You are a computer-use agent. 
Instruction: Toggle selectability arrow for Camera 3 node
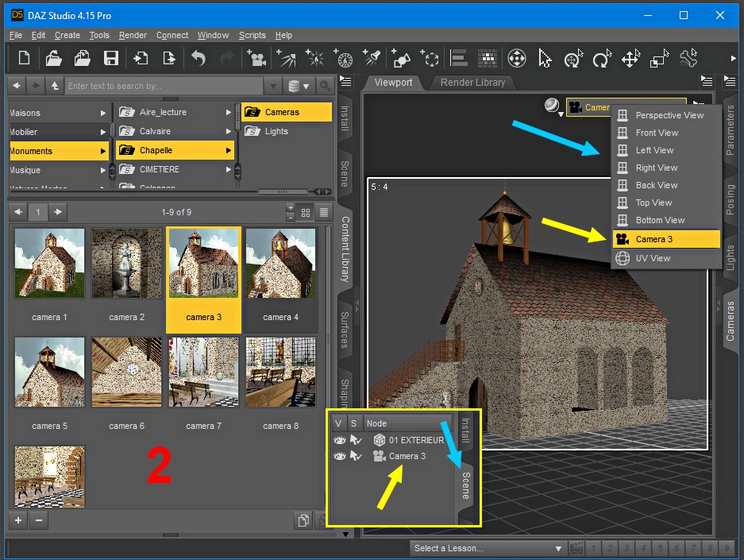(356, 456)
